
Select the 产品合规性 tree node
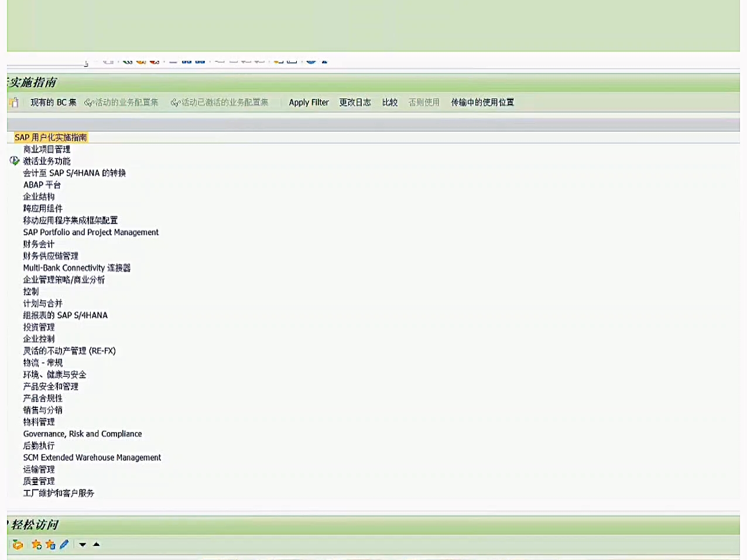pos(43,398)
